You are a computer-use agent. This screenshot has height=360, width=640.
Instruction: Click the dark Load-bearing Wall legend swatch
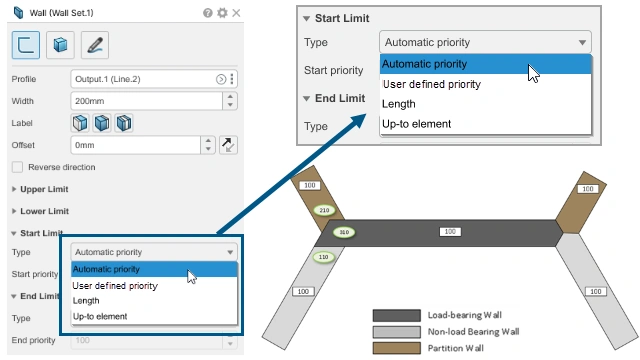pyautogui.click(x=397, y=316)
